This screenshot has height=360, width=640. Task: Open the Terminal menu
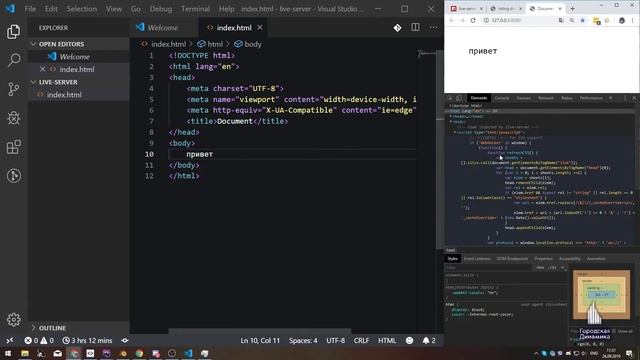coord(196,9)
